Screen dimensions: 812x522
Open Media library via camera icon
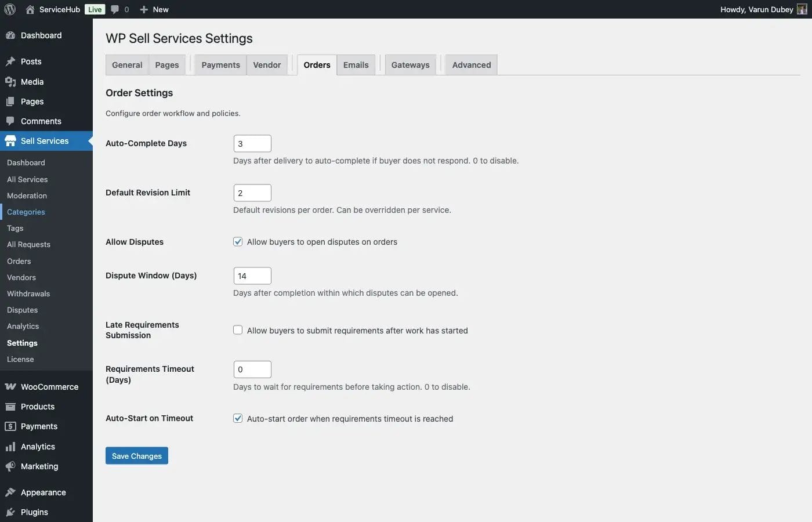[12, 81]
